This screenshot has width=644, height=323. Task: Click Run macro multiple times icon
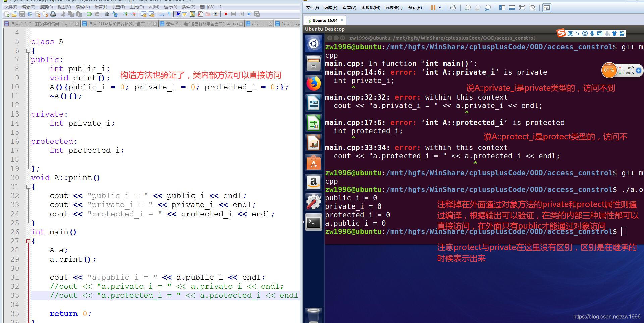coord(249,14)
